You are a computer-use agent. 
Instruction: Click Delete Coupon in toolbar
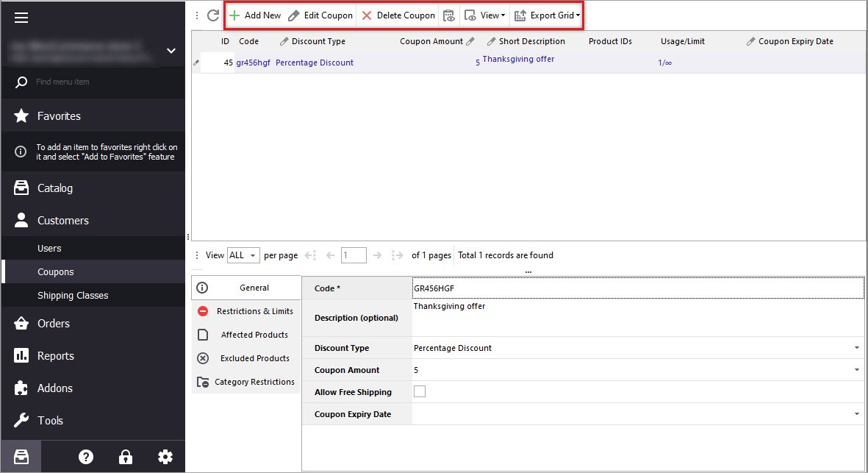point(398,15)
